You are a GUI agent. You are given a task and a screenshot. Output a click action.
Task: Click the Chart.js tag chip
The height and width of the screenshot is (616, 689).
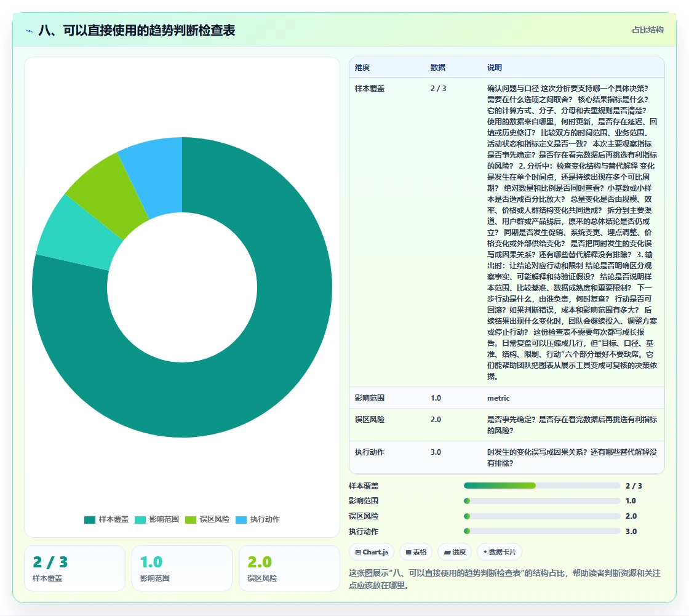(x=372, y=552)
